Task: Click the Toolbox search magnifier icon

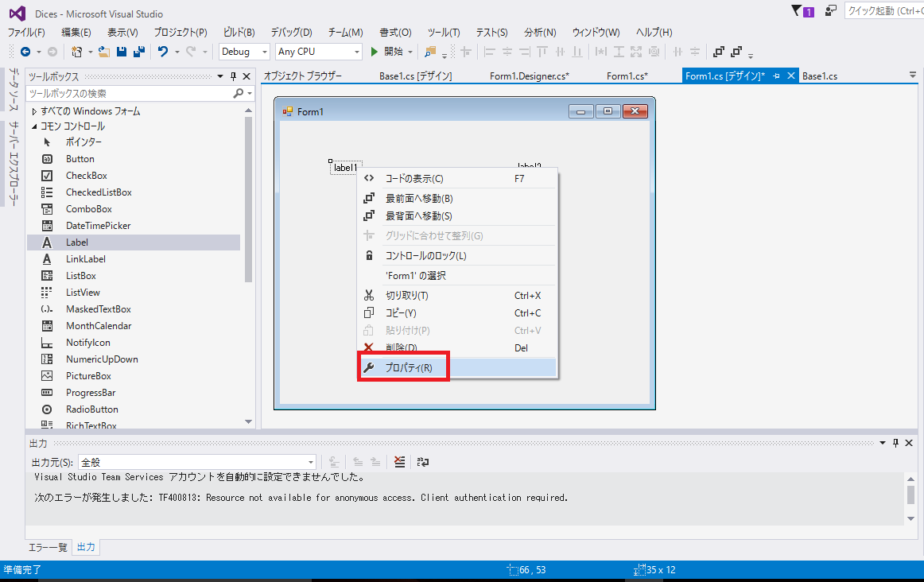Action: [239, 93]
